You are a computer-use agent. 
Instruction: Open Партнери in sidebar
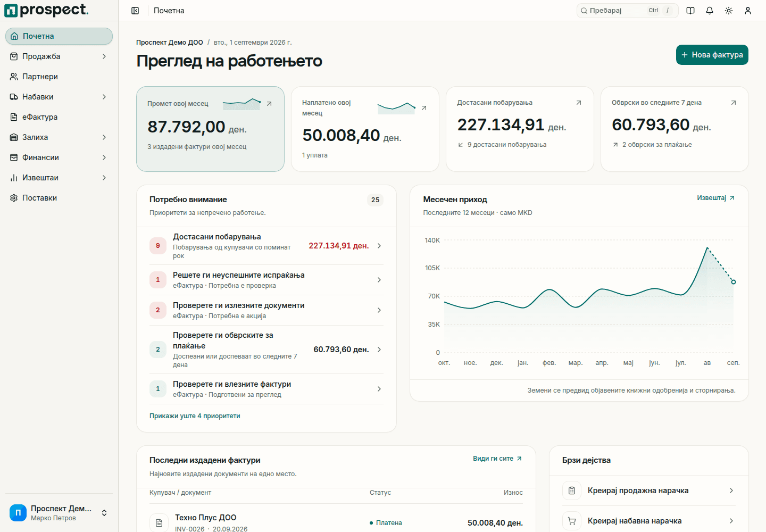coord(59,77)
